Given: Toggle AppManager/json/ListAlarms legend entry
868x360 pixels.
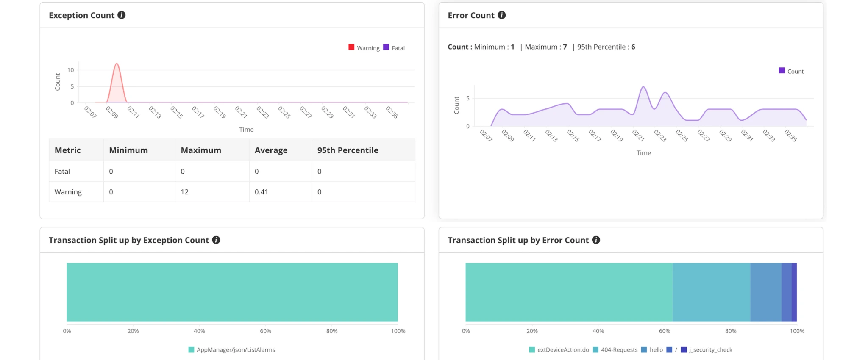Looking at the screenshot, I should click(231, 350).
